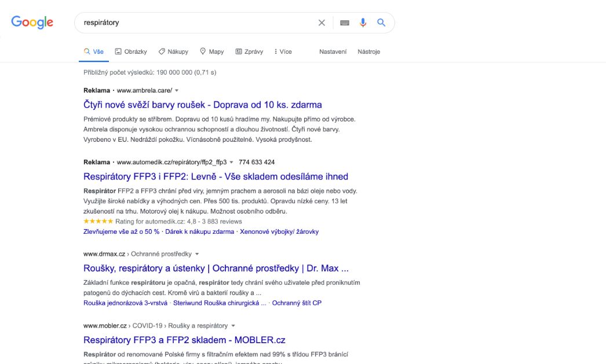Image resolution: width=606 pixels, height=364 pixels.
Task: Open ad Čtyři nové svěží barvy roušek
Action: [203, 105]
